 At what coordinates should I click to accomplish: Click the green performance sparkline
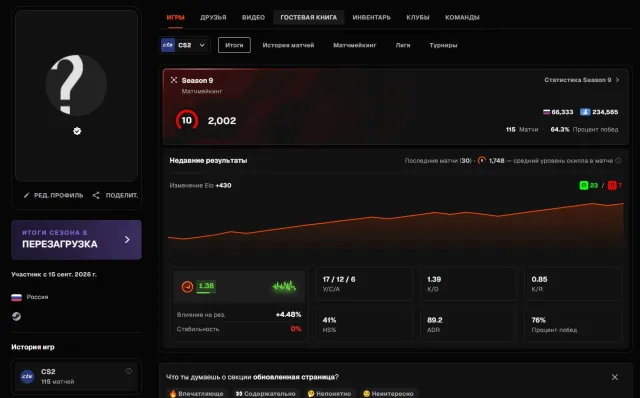point(284,287)
